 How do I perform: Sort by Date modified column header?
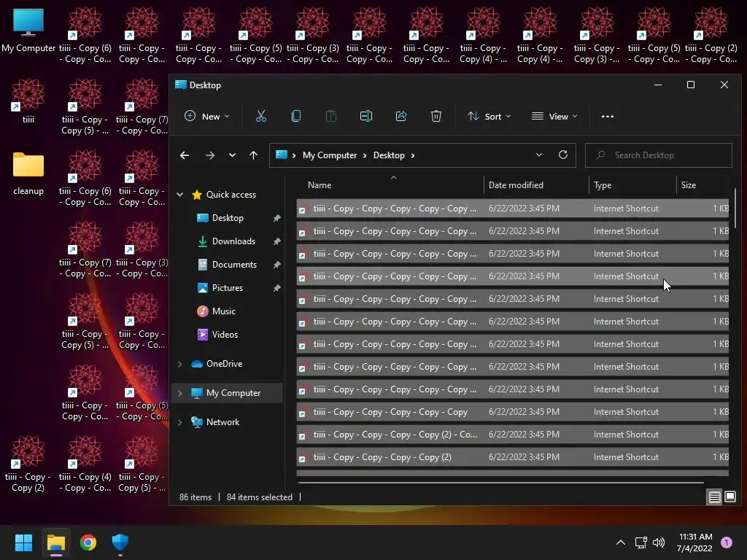pyautogui.click(x=536, y=185)
